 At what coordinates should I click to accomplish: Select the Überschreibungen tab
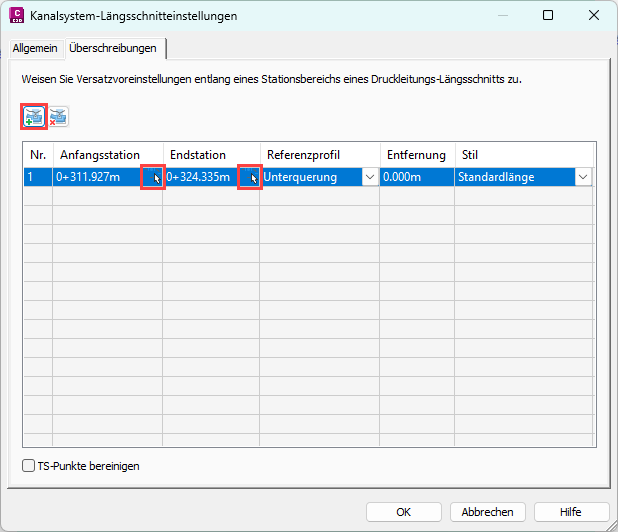click(113, 48)
